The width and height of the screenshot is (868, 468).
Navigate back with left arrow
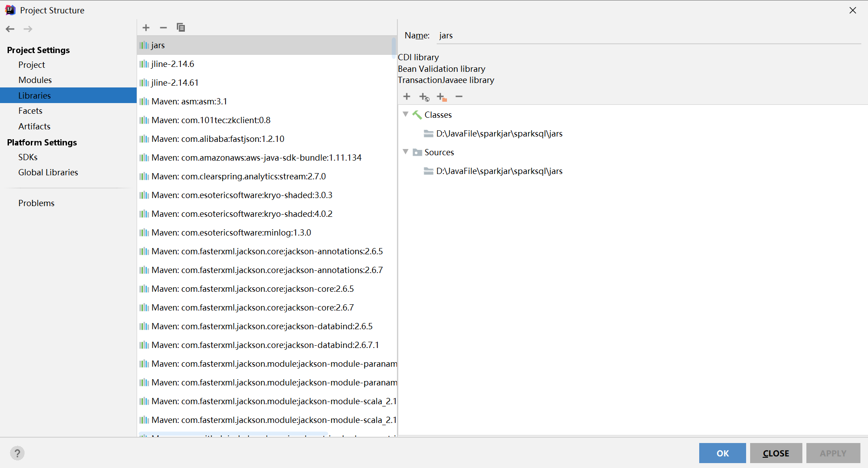10,29
